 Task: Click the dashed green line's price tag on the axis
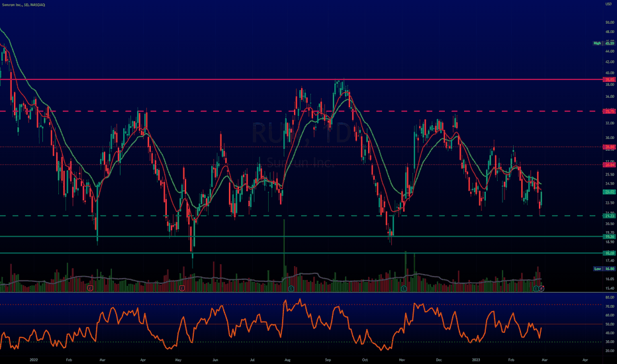point(609,216)
